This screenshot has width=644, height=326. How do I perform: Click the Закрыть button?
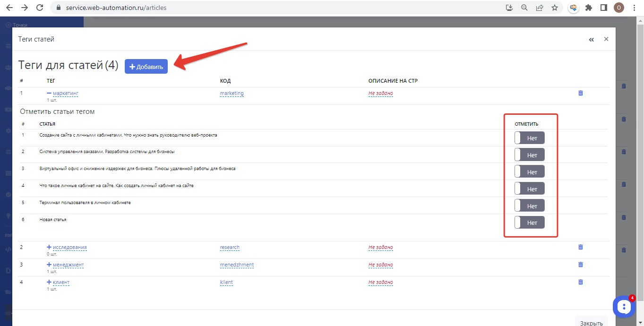pyautogui.click(x=591, y=323)
